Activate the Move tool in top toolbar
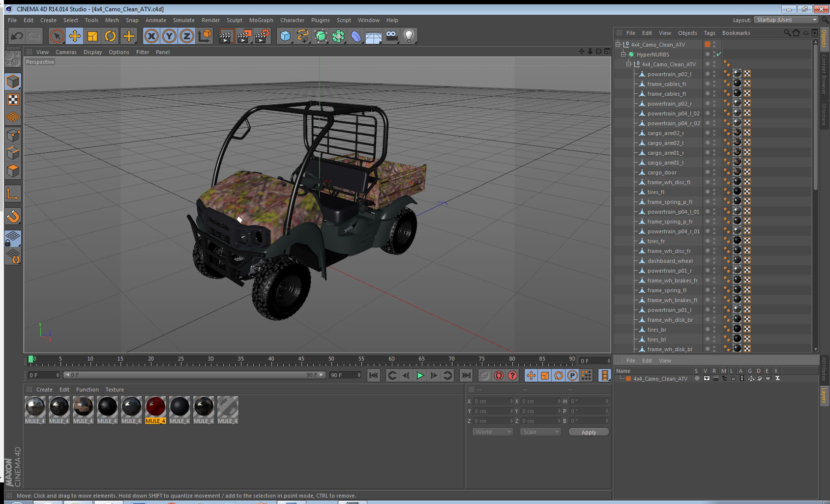Screen dimensions: 830x504 pos(75,36)
